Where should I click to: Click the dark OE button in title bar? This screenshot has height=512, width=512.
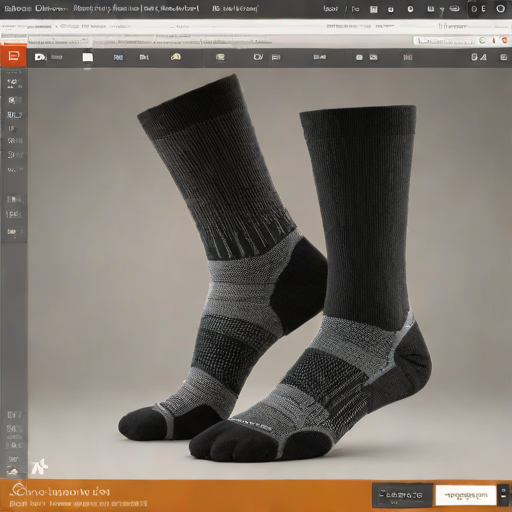pos(479,9)
